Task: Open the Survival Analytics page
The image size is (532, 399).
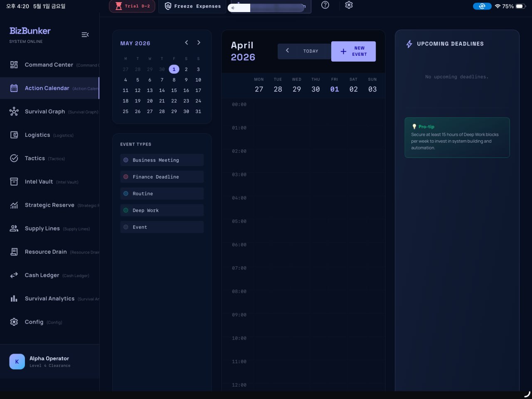Action: (x=49, y=298)
